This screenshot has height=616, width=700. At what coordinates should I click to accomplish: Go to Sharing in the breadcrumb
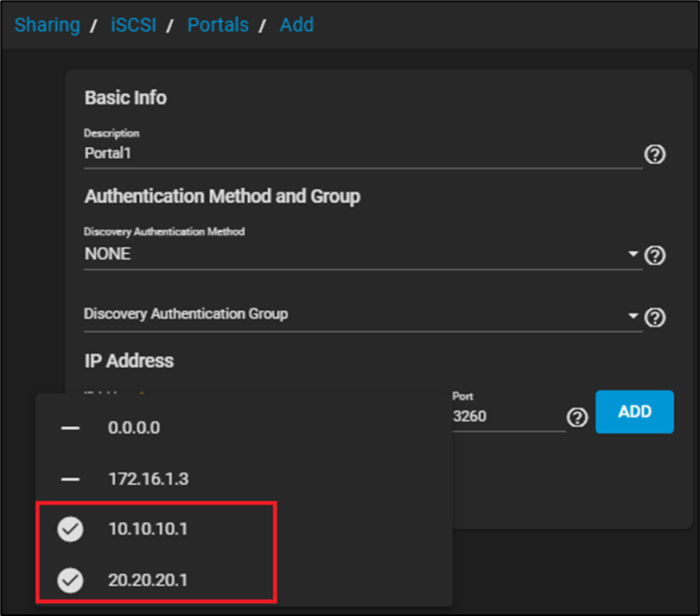(x=47, y=24)
